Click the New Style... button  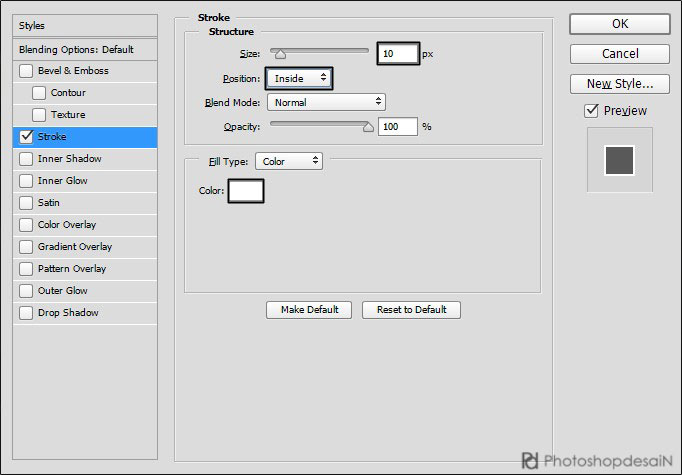pyautogui.click(x=620, y=84)
